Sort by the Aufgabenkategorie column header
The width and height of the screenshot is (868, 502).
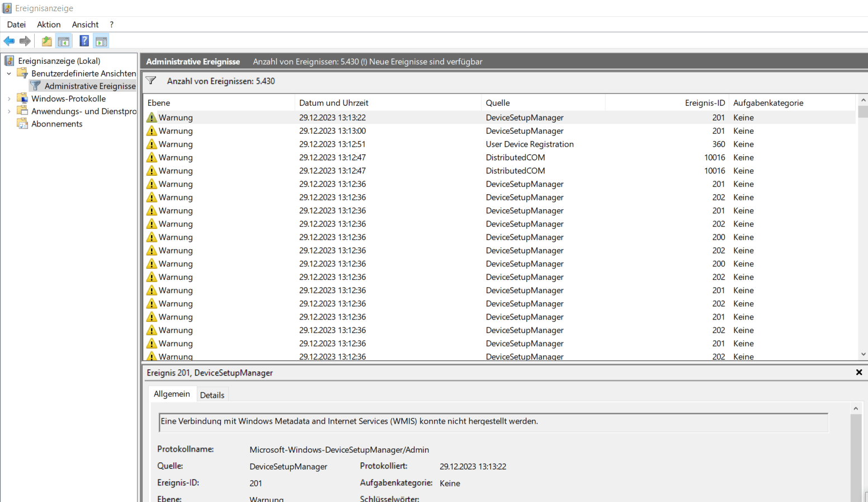point(792,102)
